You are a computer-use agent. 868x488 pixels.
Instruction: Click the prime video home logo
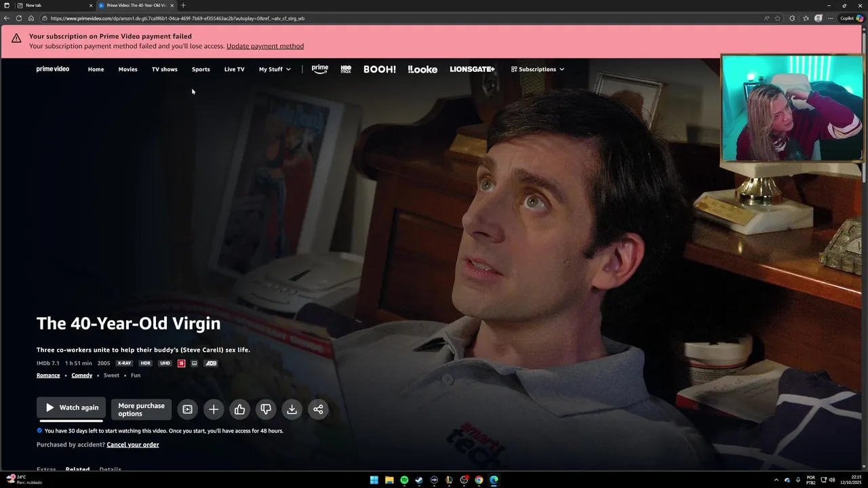click(x=53, y=69)
